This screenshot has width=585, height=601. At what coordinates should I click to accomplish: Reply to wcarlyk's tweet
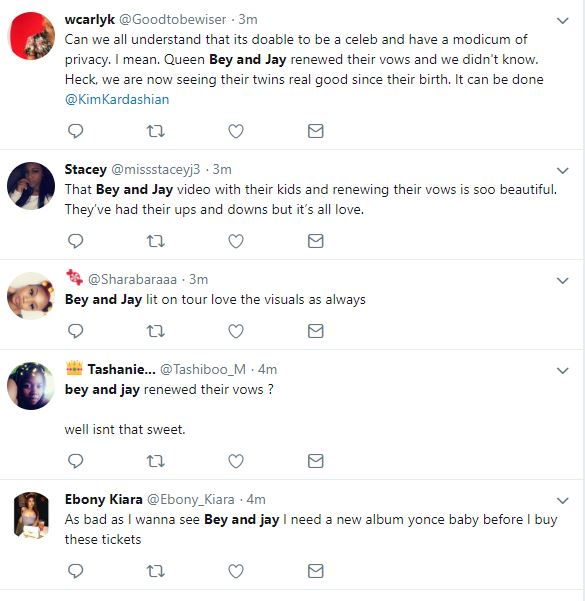pos(76,131)
